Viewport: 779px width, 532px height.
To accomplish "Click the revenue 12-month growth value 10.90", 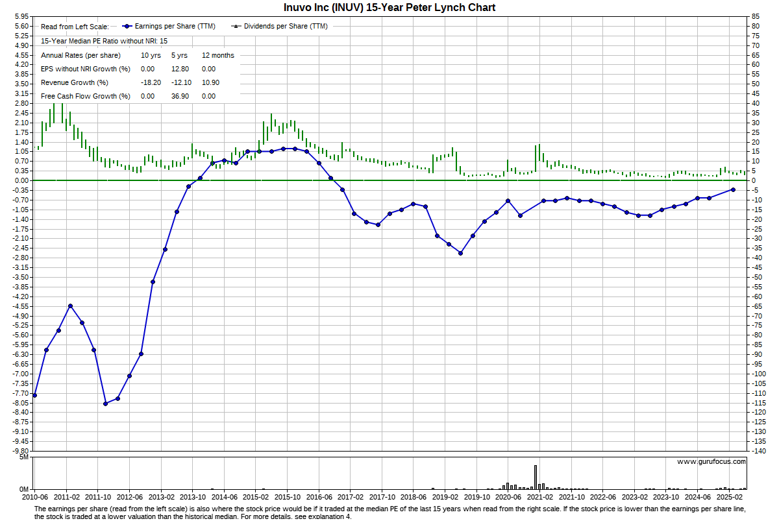I will (x=211, y=82).
